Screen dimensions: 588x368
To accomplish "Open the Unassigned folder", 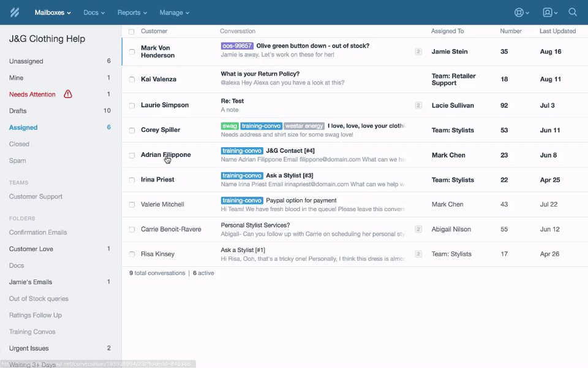I will click(x=26, y=61).
